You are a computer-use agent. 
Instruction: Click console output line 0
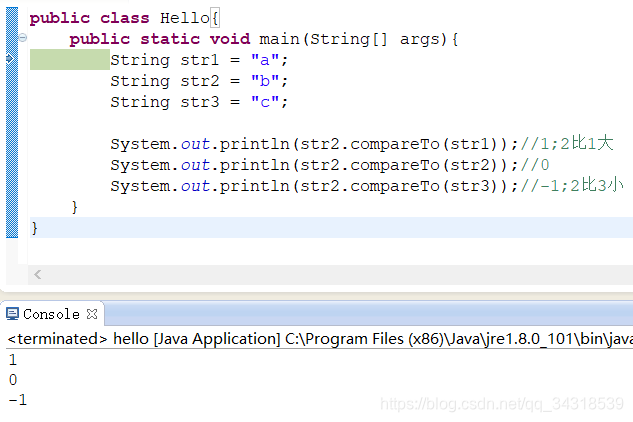tap(13, 380)
